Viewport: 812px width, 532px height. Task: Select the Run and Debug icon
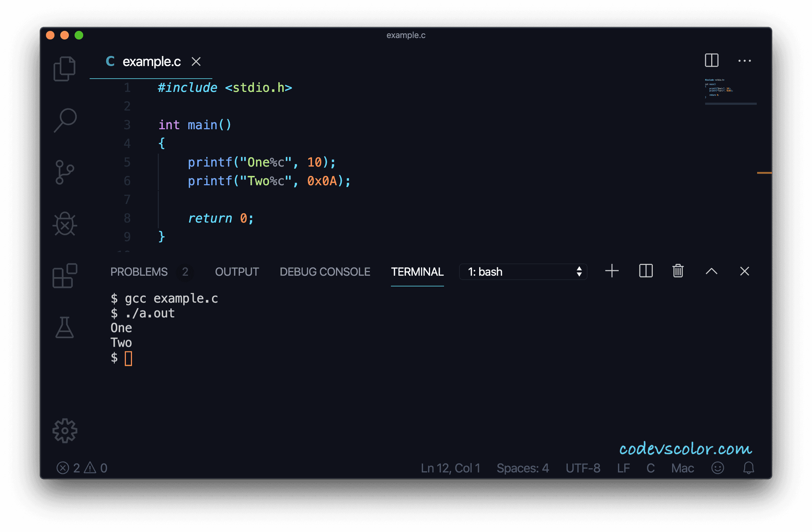tap(65, 224)
